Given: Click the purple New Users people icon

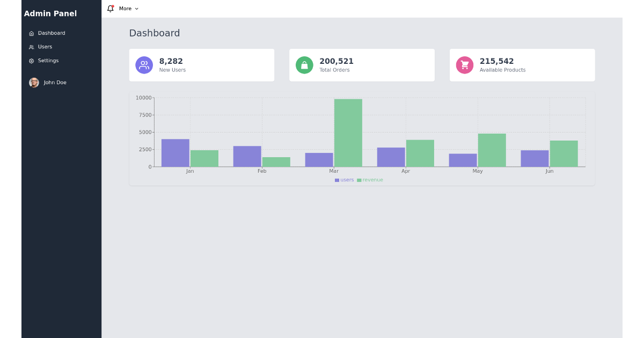Looking at the screenshot, I should tap(143, 65).
